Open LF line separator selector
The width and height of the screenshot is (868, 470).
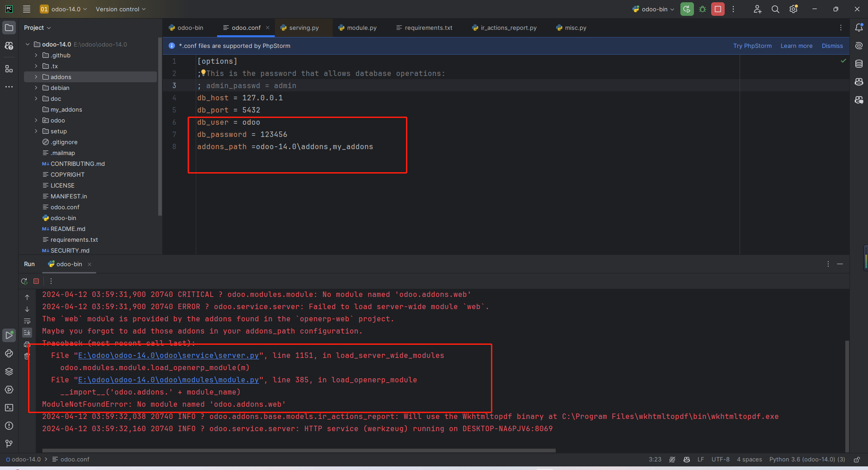[x=701, y=460]
